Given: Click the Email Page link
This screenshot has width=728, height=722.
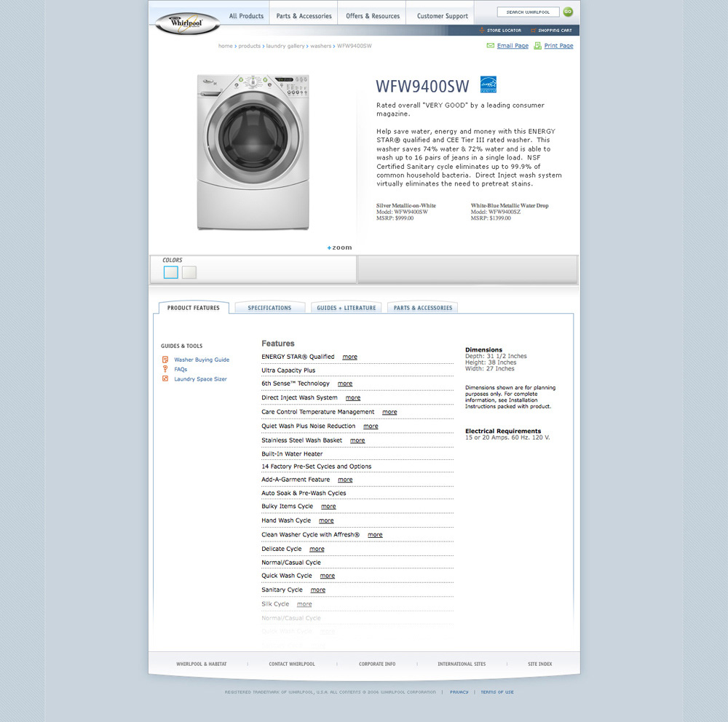Looking at the screenshot, I should click(513, 46).
